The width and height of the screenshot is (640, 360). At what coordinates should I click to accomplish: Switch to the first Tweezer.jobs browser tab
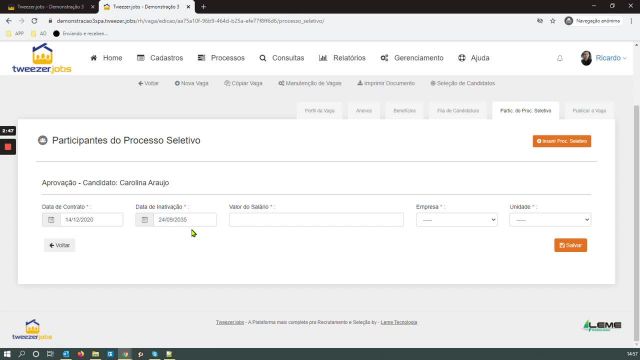[49, 7]
